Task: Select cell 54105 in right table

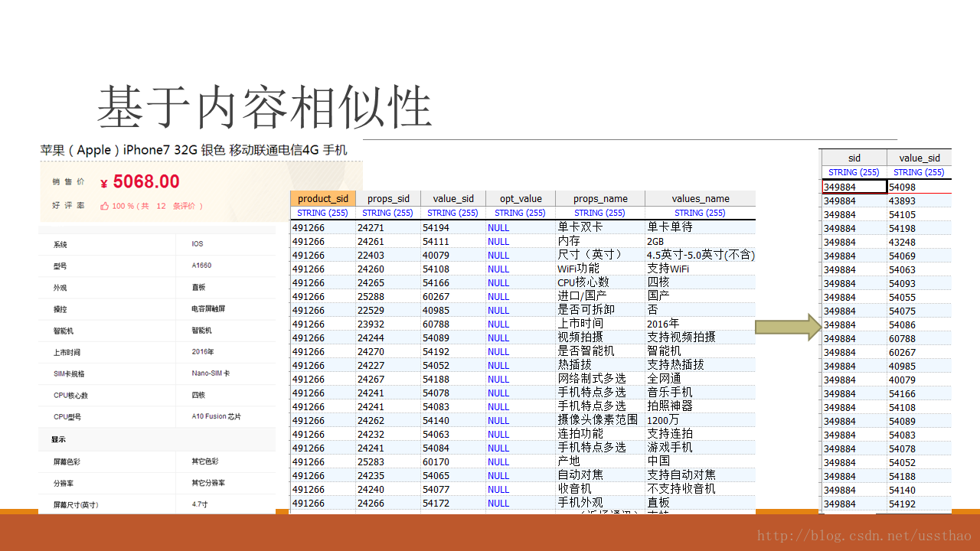Action: coord(920,214)
